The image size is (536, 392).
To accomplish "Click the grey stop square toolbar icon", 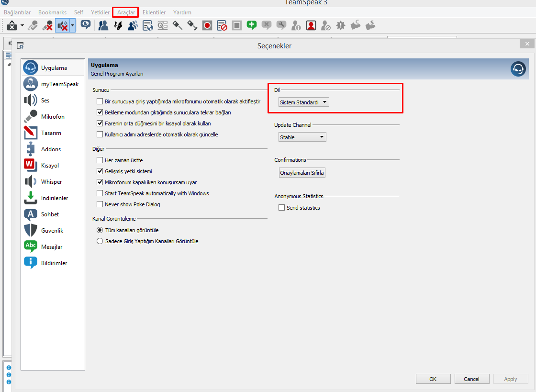I will (x=237, y=26).
